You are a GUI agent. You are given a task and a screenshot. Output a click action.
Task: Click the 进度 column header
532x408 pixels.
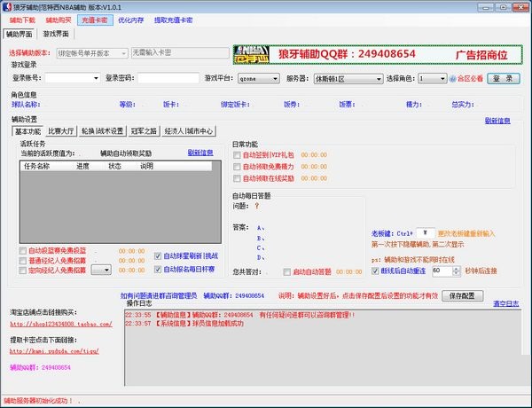pos(82,166)
